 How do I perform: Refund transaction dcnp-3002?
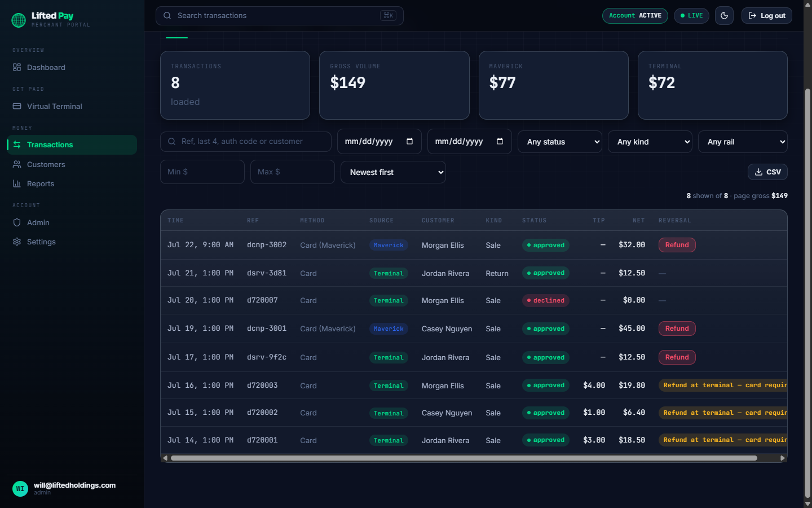coord(677,245)
